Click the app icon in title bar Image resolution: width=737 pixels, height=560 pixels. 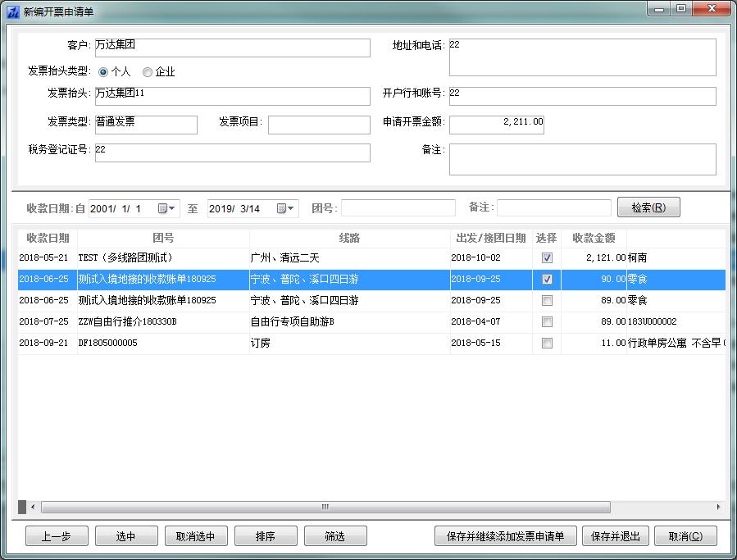point(13,11)
